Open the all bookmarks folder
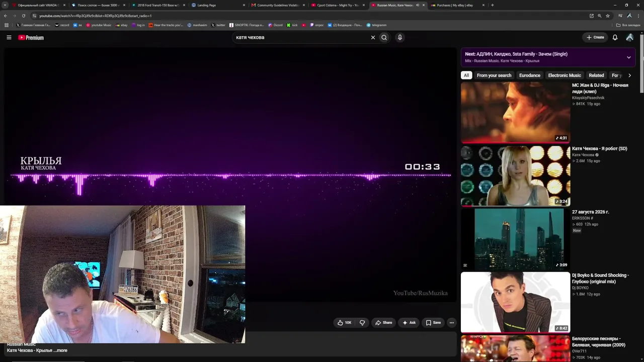 click(x=628, y=25)
